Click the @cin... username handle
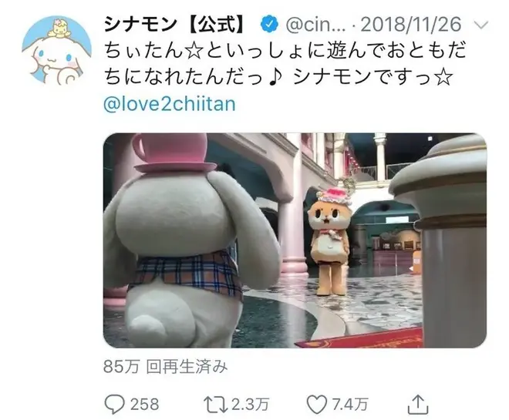 315,25
